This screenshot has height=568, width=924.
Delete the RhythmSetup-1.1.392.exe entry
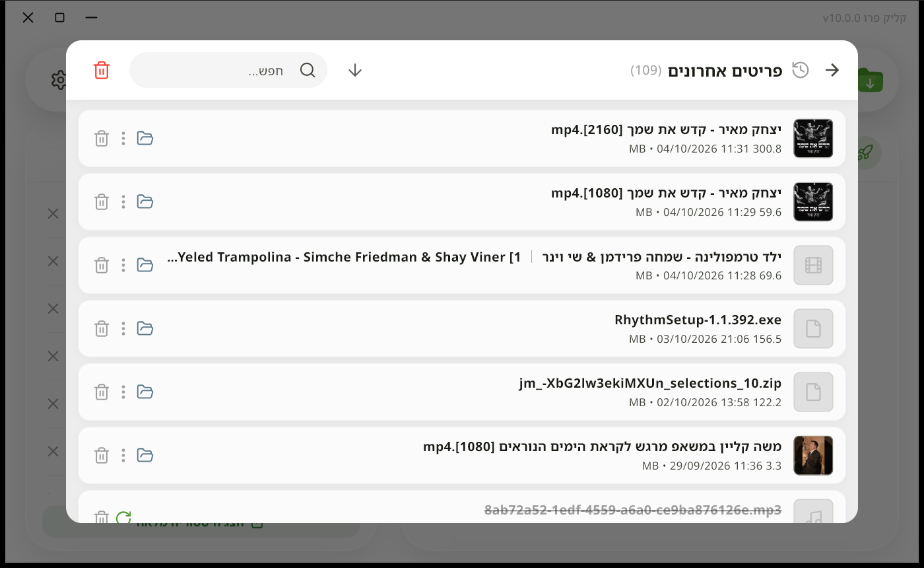click(x=101, y=328)
